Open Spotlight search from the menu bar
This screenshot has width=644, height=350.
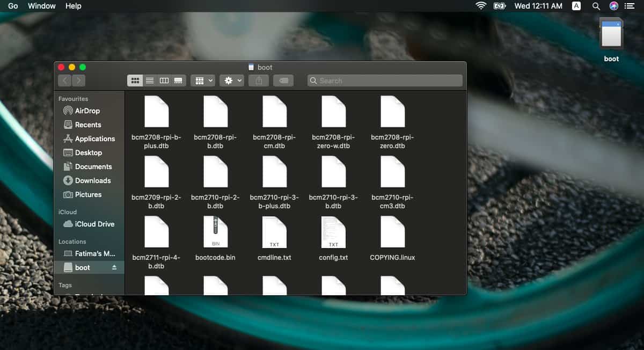[x=596, y=6]
